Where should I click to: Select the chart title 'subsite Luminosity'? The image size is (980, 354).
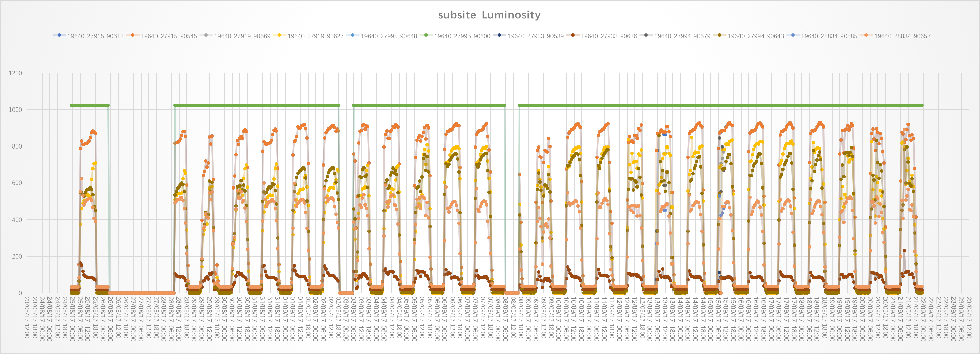coord(489,15)
